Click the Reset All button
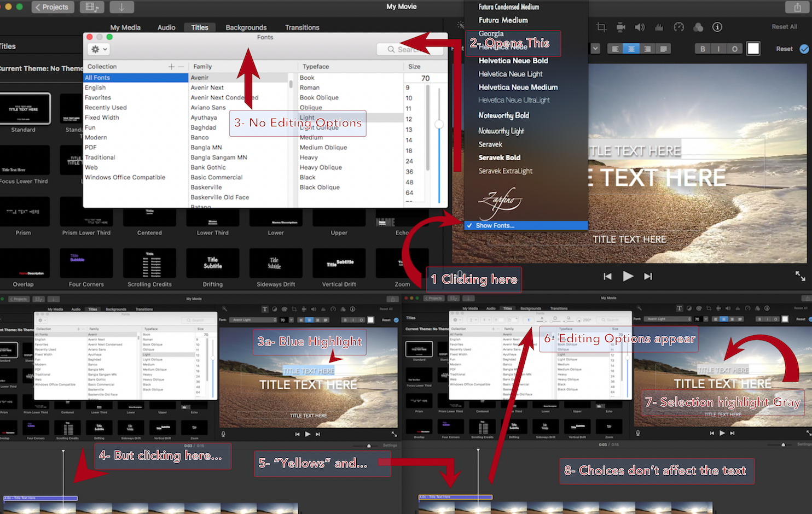 coord(785,26)
